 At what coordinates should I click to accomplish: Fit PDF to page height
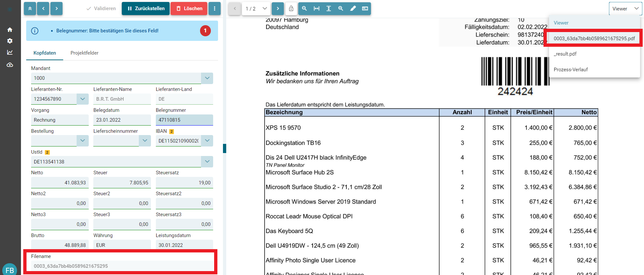329,9
